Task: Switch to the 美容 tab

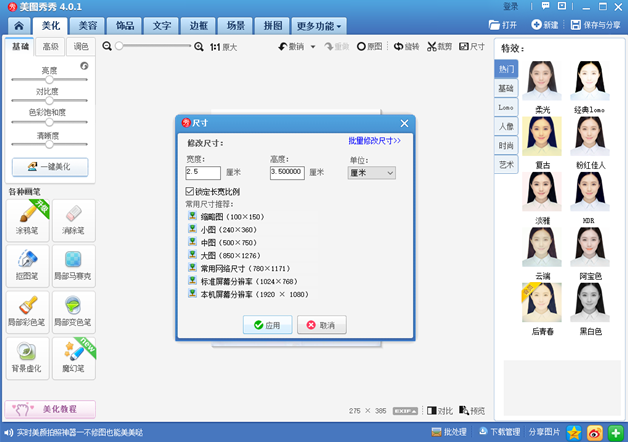Action: (x=88, y=26)
